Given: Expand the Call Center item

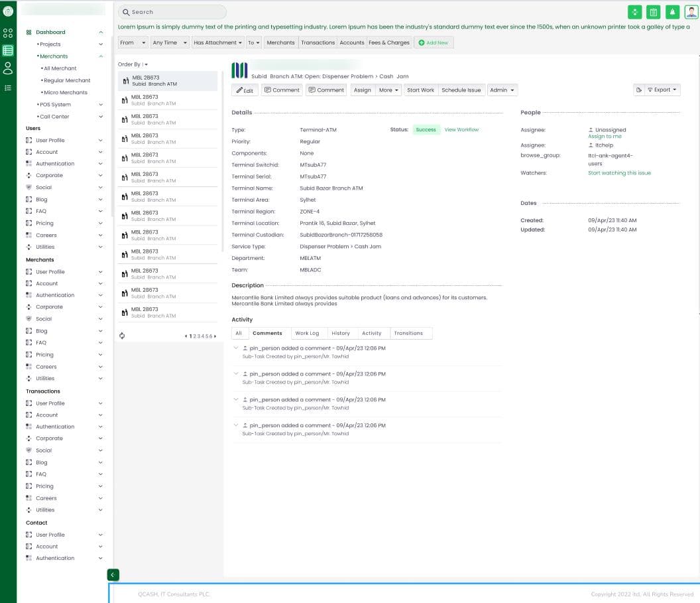Looking at the screenshot, I should (x=101, y=117).
